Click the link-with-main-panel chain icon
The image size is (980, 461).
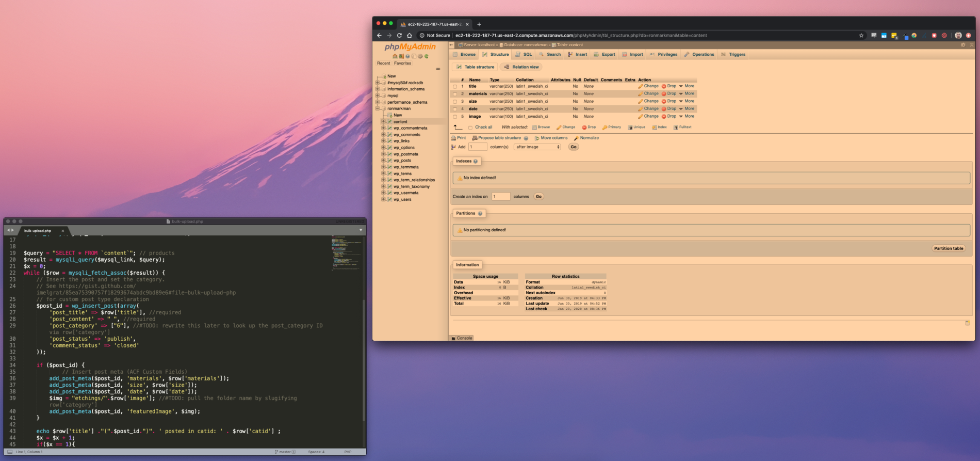point(438,69)
